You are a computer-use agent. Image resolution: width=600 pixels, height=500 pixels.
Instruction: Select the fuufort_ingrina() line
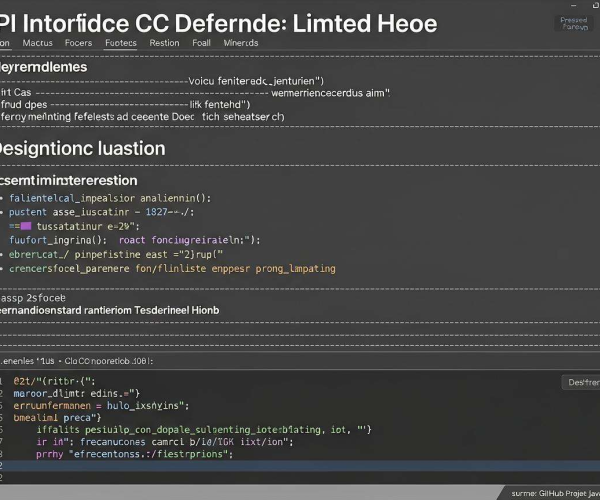pyautogui.click(x=135, y=240)
